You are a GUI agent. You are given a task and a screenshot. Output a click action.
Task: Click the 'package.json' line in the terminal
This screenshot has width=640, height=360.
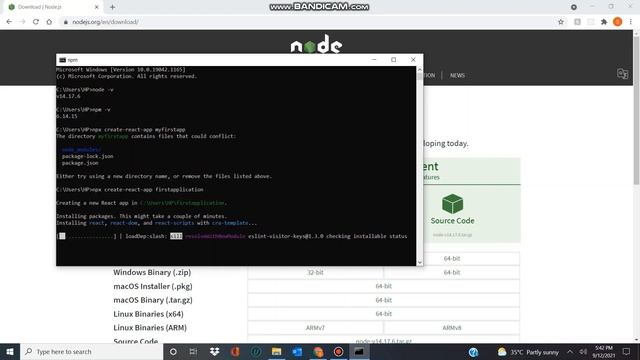pyautogui.click(x=80, y=163)
